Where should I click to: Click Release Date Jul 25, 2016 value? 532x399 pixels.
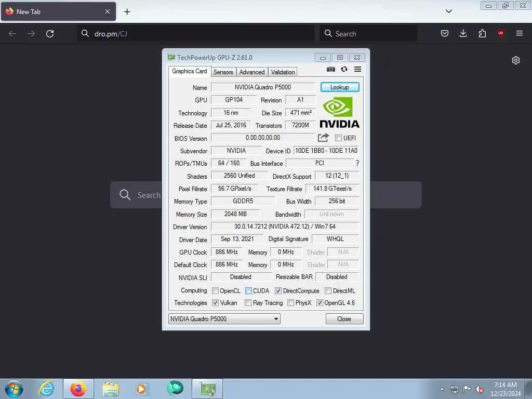click(231, 125)
